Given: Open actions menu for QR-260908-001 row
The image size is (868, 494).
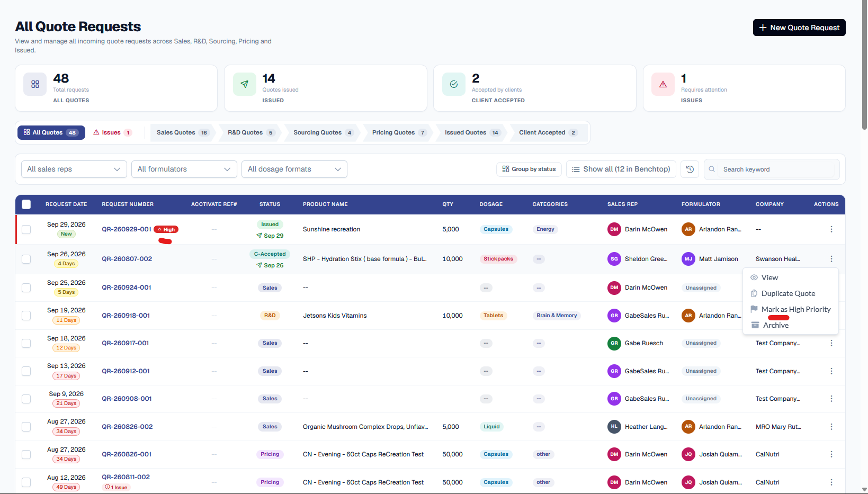Looking at the screenshot, I should coord(831,399).
